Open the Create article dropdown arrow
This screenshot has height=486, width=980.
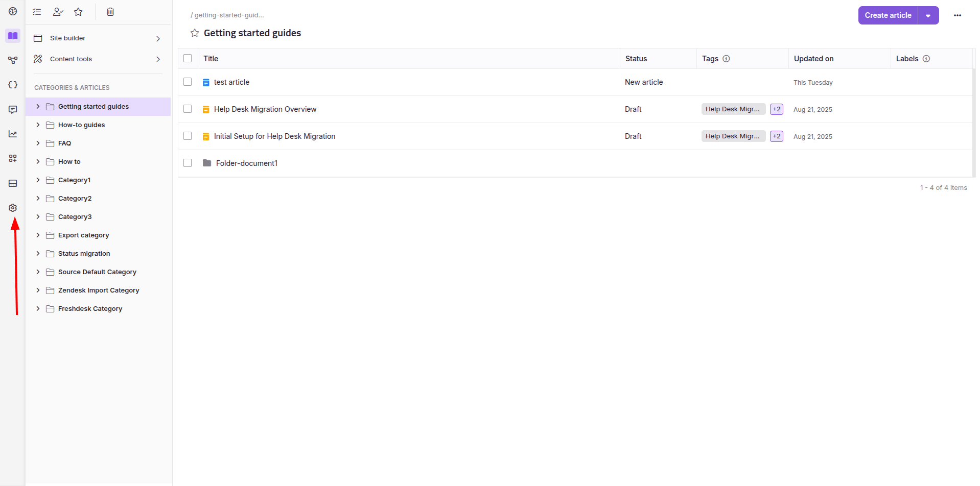(928, 15)
